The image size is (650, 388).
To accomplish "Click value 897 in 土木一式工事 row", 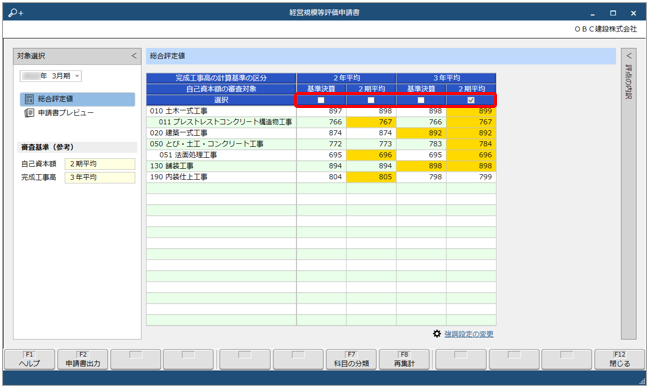I will (x=321, y=111).
